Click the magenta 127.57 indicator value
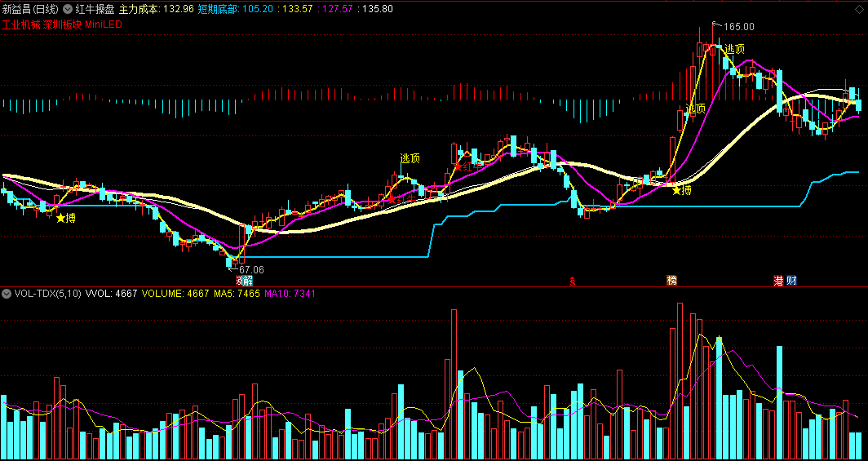868x461 pixels. click(x=336, y=9)
